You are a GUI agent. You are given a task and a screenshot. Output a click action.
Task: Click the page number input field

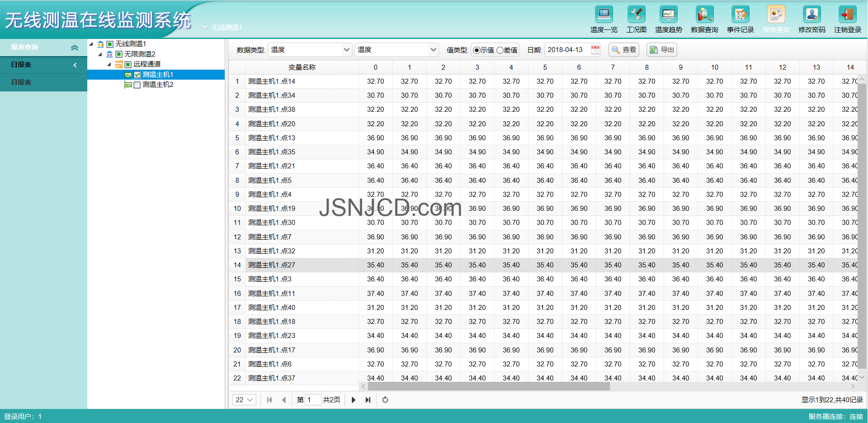tap(313, 400)
